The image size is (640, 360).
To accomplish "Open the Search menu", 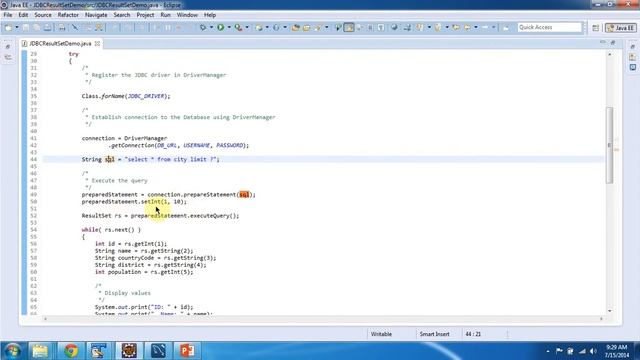I will (122, 15).
